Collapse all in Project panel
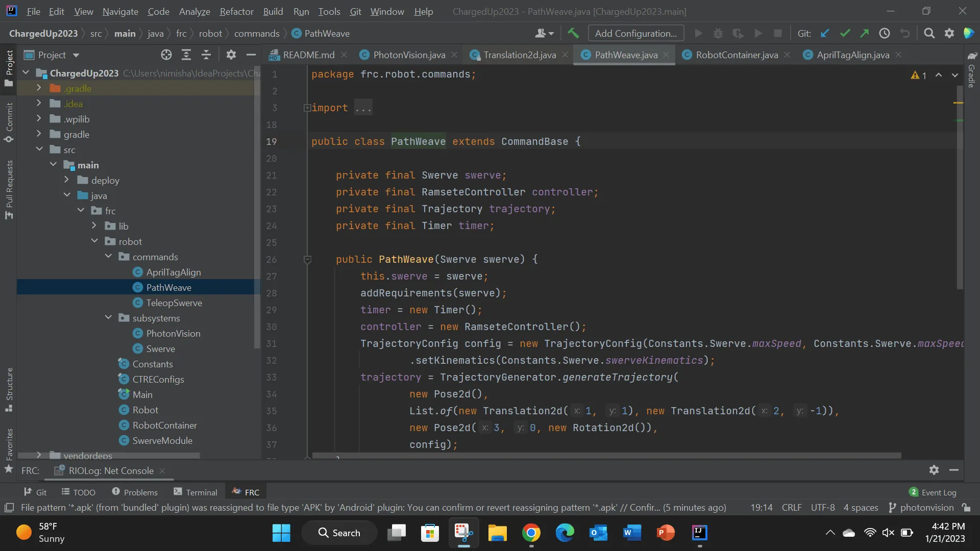The height and width of the screenshot is (551, 980). click(x=206, y=55)
